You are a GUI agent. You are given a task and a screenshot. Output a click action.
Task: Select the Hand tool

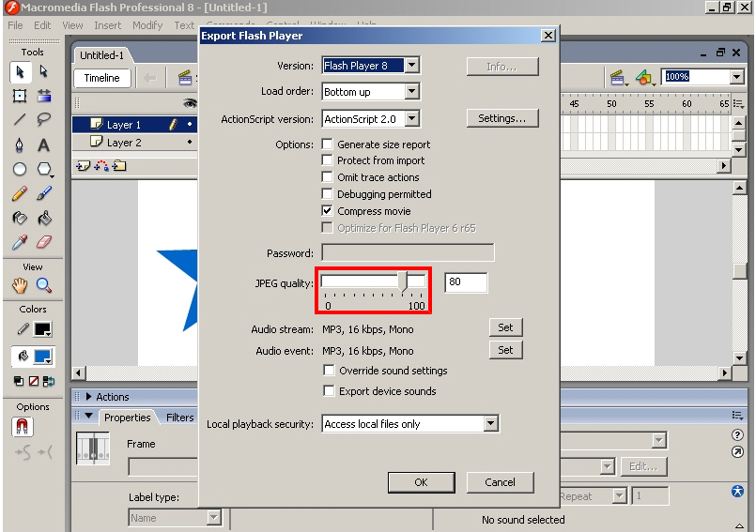pos(20,285)
